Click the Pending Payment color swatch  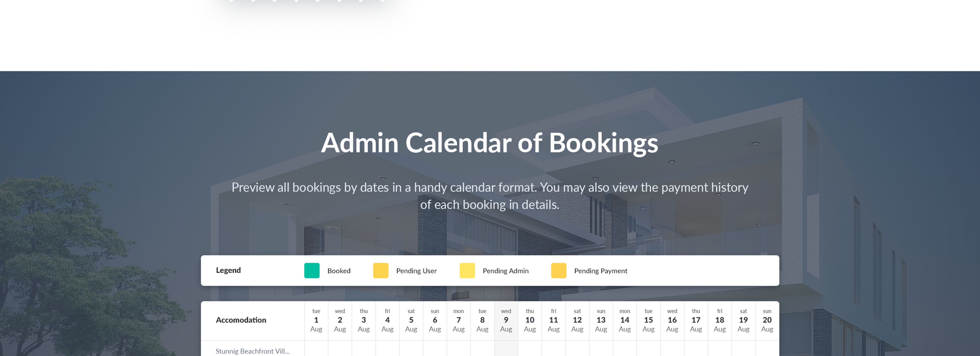tap(558, 271)
